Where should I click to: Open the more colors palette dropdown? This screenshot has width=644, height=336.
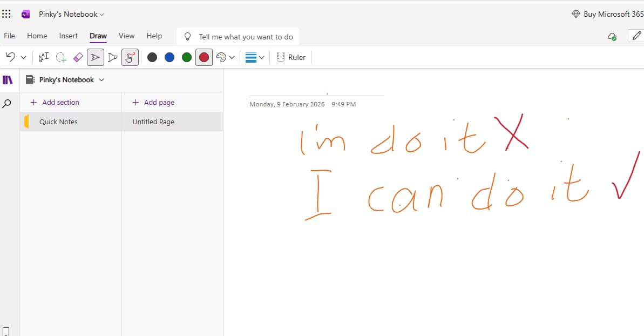[225, 57]
